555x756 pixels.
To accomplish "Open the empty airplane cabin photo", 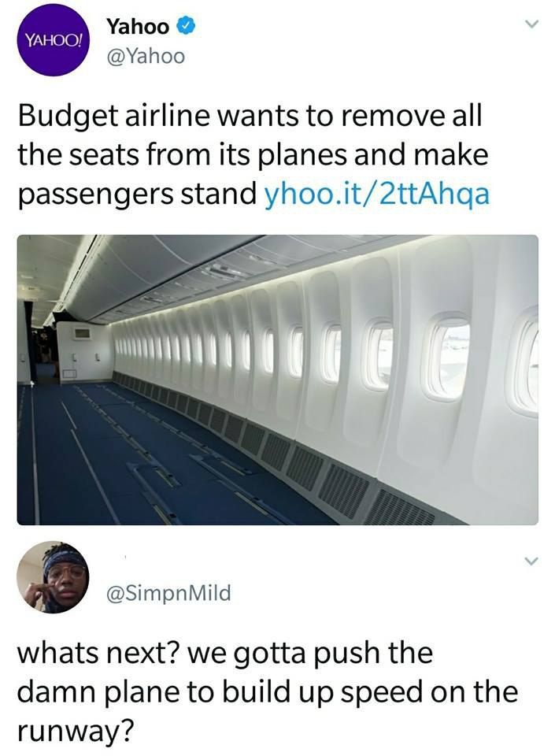I will point(277,380).
